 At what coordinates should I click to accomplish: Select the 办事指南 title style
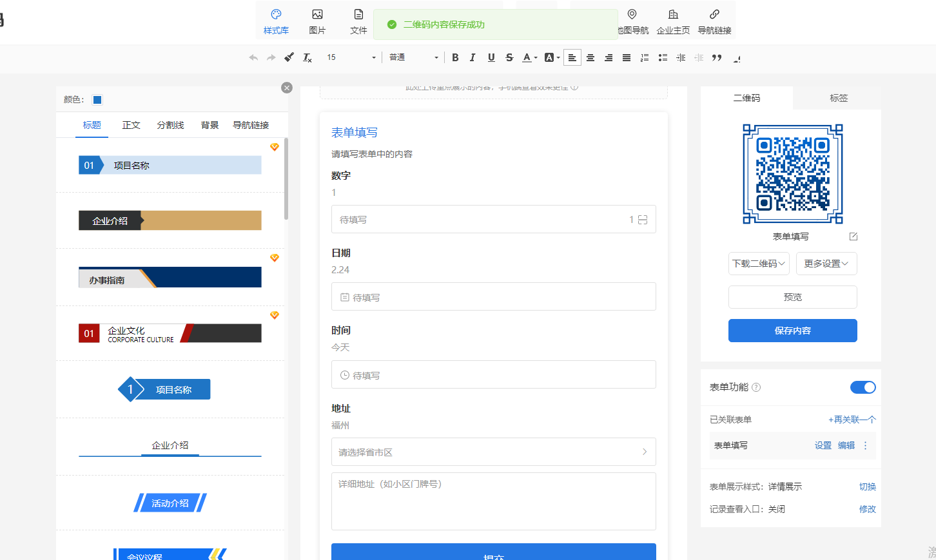click(170, 277)
